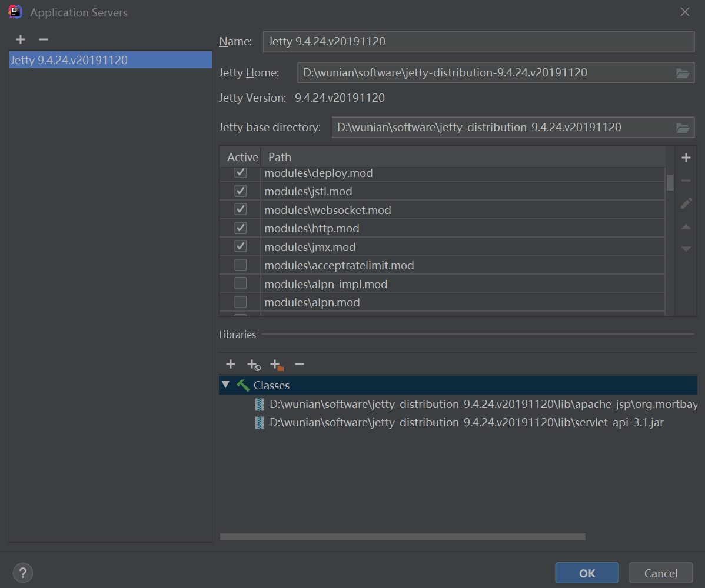Click the jar icon of servlet-api-3.1.jar
Screen dimensions: 705x588
tap(260, 423)
